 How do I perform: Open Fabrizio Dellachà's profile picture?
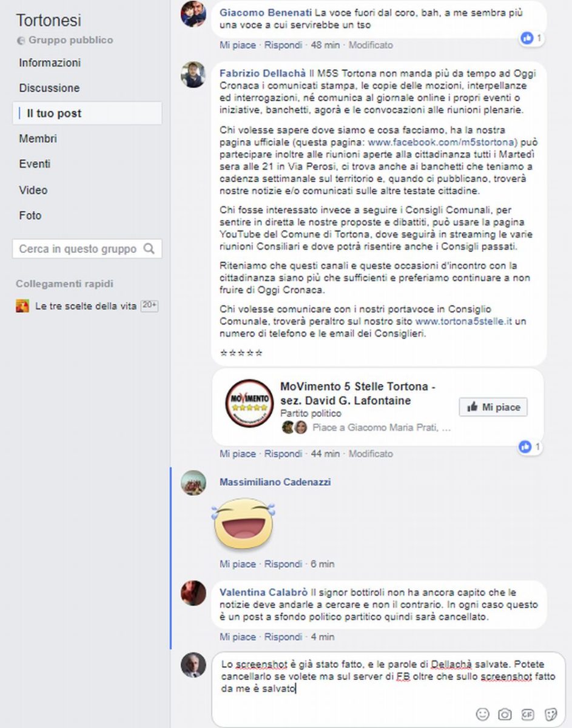[193, 75]
